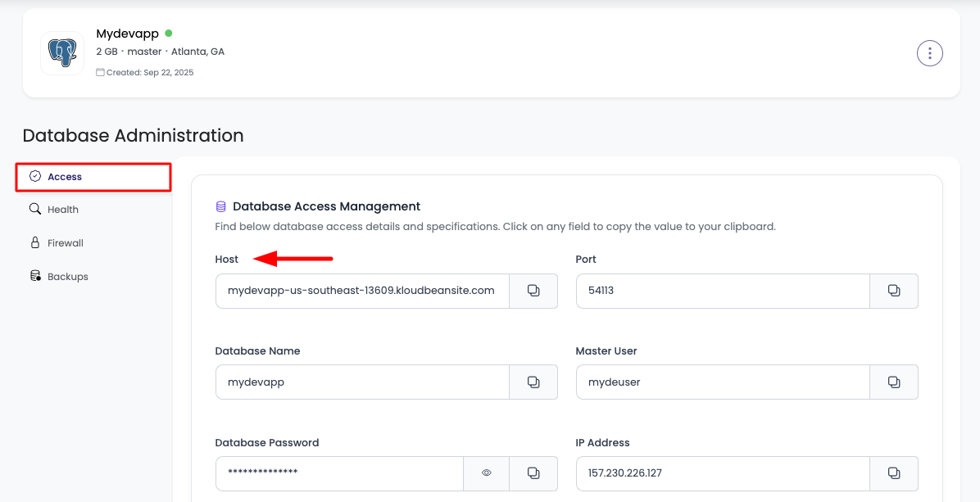Click the green status dot beside Mydevapp
The image size is (980, 502).
coord(169,34)
